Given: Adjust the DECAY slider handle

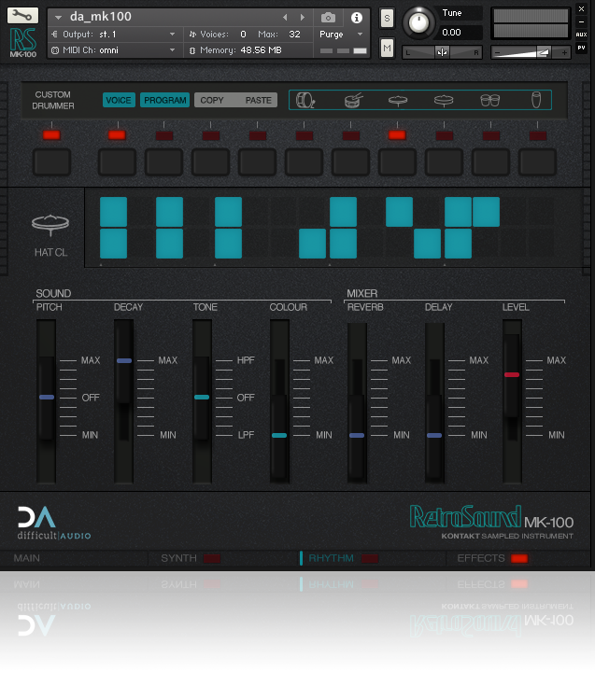Looking at the screenshot, I should pos(124,360).
